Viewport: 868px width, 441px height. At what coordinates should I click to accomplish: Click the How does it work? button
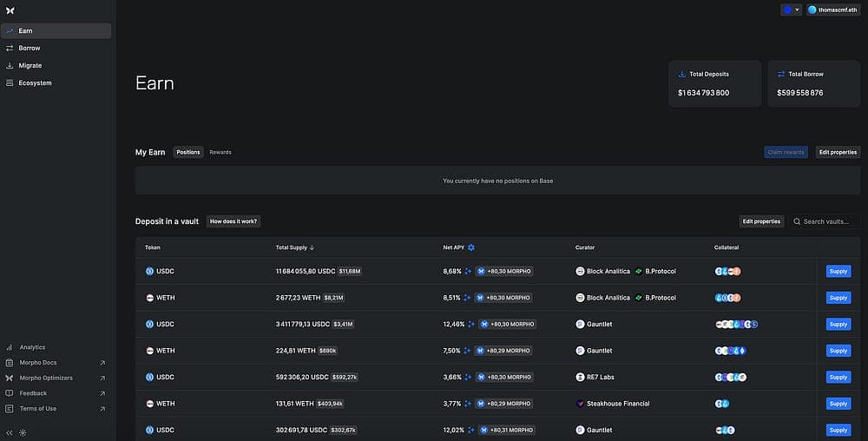coord(233,221)
